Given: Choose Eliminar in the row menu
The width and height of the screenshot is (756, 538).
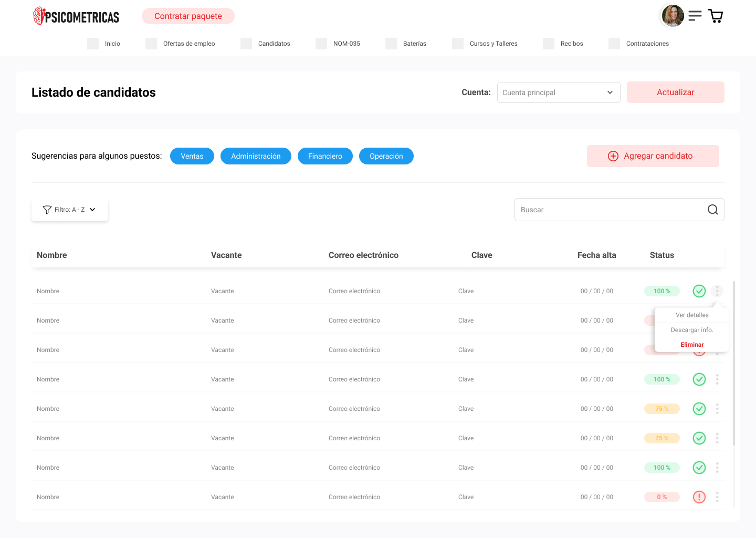Looking at the screenshot, I should tap(692, 345).
